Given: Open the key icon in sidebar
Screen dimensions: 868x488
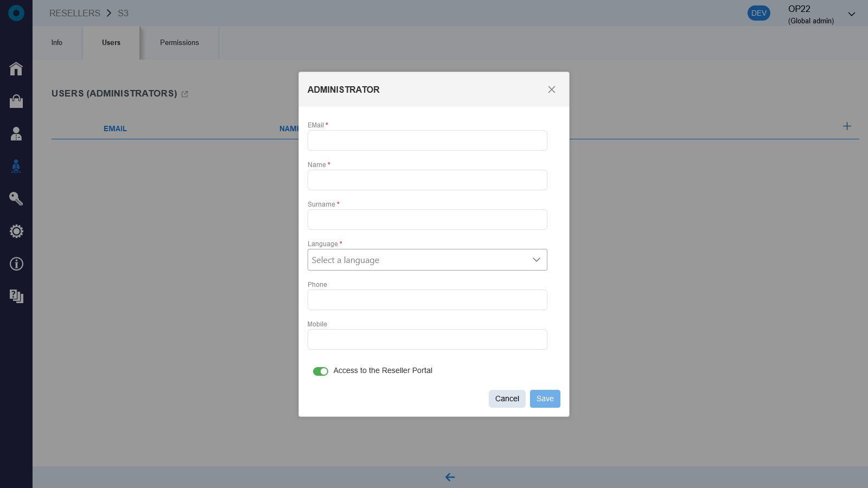Looking at the screenshot, I should click(x=16, y=198).
